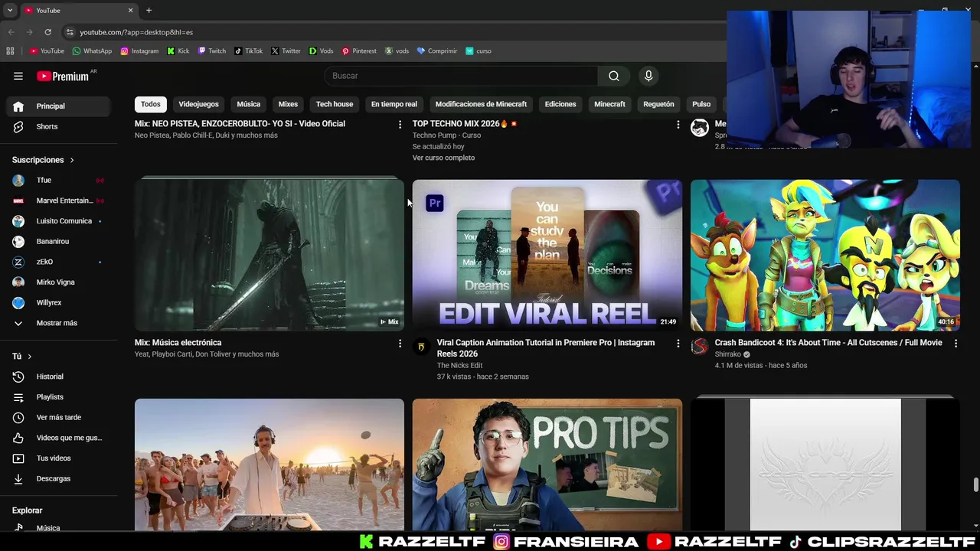
Task: Select the Mixes filter chip
Action: (x=288, y=104)
